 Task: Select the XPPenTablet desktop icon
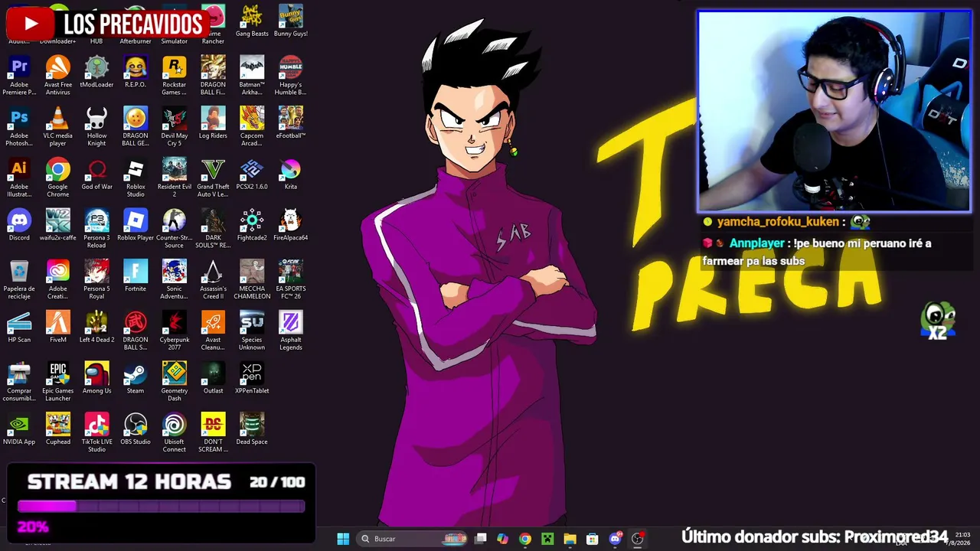tap(252, 380)
